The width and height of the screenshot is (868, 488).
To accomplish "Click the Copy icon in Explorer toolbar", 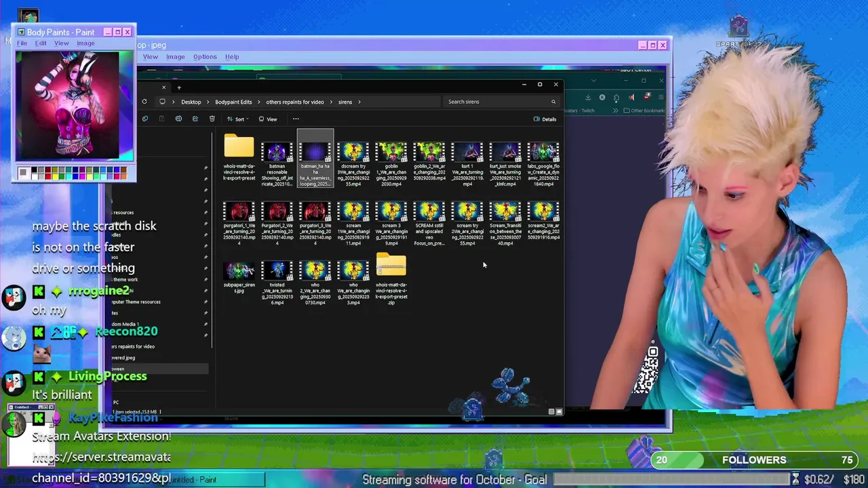I will [x=145, y=119].
